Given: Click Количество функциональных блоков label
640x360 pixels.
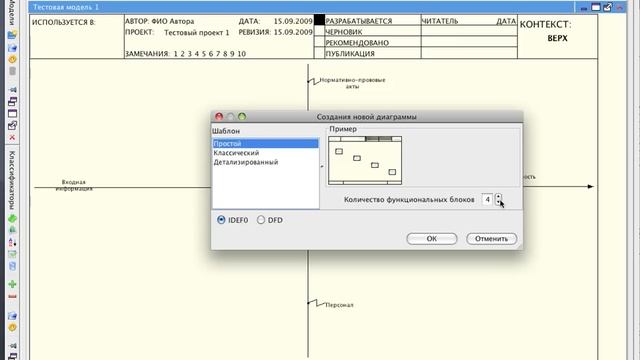Looking at the screenshot, I should [x=409, y=200].
